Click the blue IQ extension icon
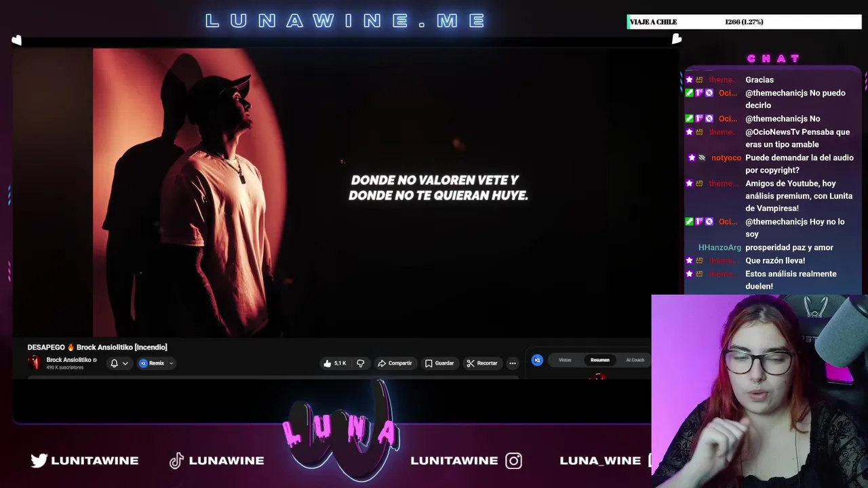This screenshot has height=488, width=868. (x=537, y=360)
